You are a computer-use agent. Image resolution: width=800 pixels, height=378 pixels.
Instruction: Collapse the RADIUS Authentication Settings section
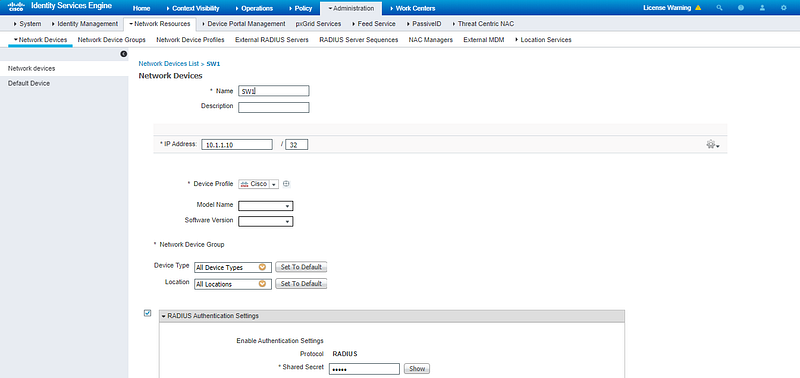coord(164,316)
